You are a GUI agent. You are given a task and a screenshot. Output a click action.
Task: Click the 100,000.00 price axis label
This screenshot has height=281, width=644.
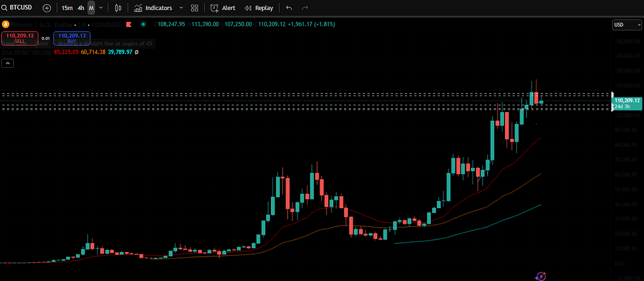(x=627, y=116)
